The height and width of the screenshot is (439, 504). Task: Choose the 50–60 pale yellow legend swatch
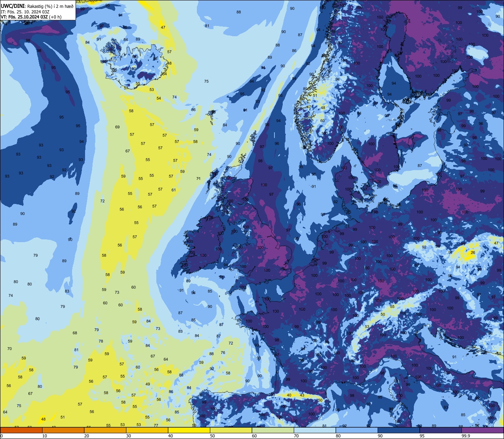[x=231, y=430]
